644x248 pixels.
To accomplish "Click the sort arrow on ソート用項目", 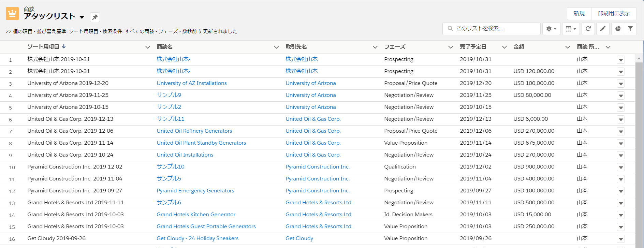I will pyautogui.click(x=64, y=46).
